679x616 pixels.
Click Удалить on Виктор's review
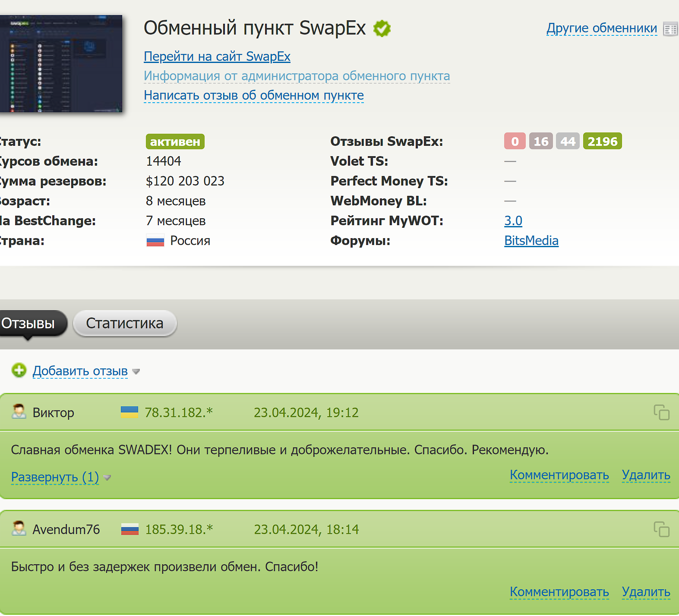[646, 475]
